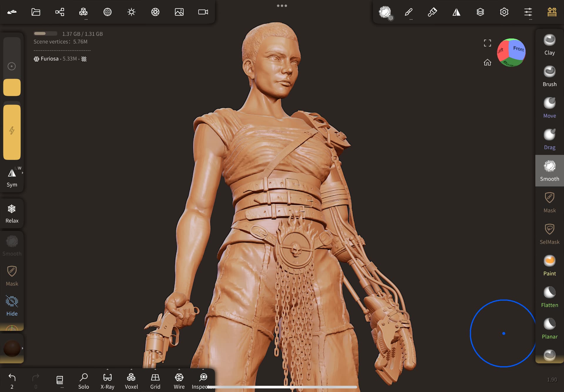
Task: Open the three-dot menu at top center
Action: coord(282,6)
